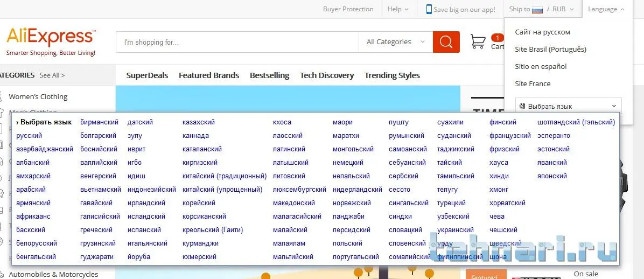Select корейский language
644x279 pixels.
click(199, 203)
